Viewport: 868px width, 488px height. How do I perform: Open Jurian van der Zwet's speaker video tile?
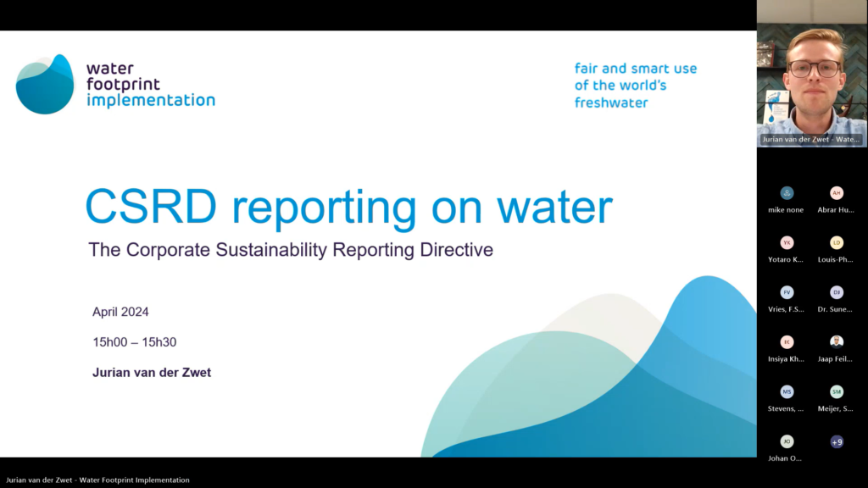coord(812,72)
